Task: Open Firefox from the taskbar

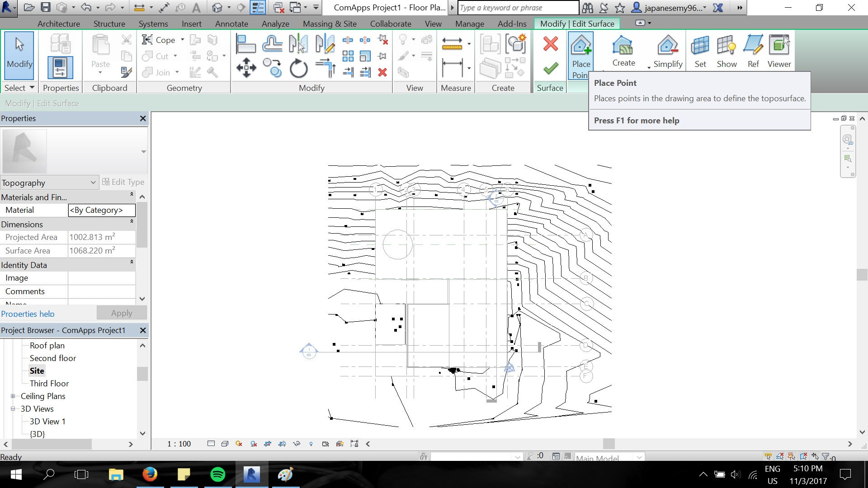Action: 150,474
